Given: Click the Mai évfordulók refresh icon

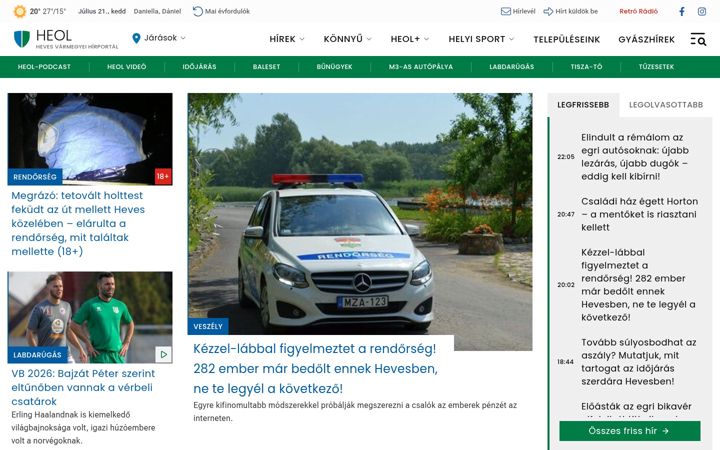Looking at the screenshot, I should coord(197,11).
